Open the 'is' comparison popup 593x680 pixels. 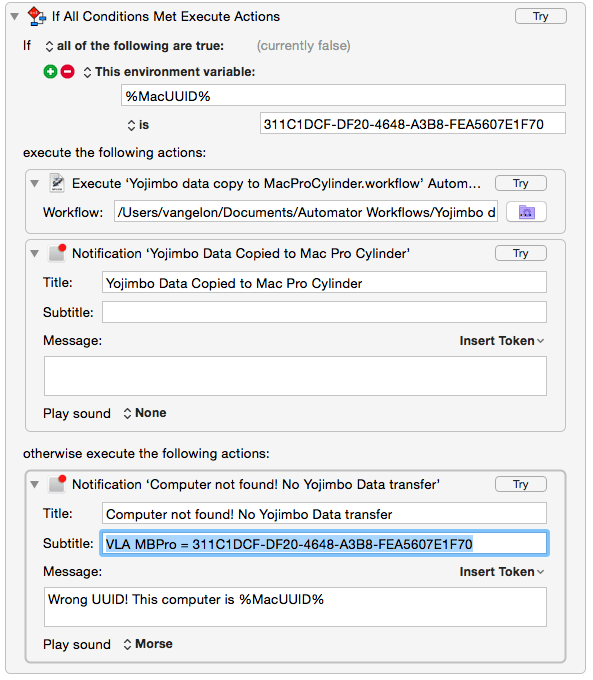tap(138, 125)
